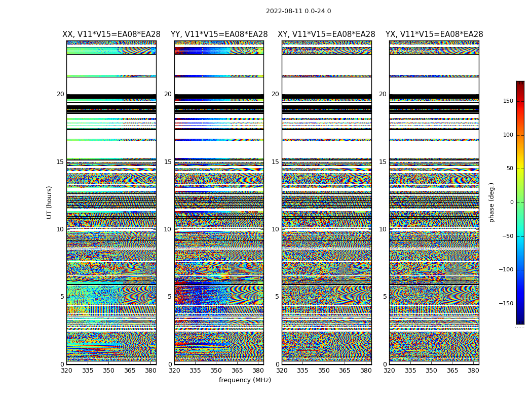Click the colorbar tick label −150
Screen dimensions: 532x405
[x=506, y=303]
